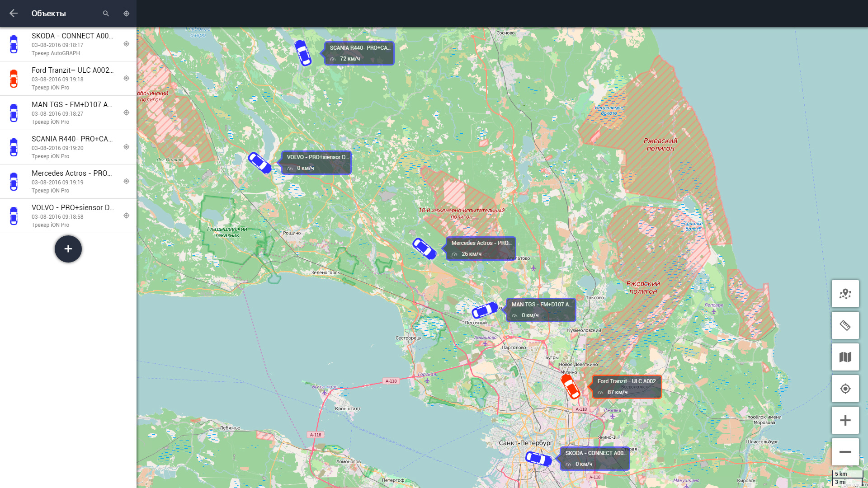Click the Санкт-Петербург city label

click(x=526, y=443)
